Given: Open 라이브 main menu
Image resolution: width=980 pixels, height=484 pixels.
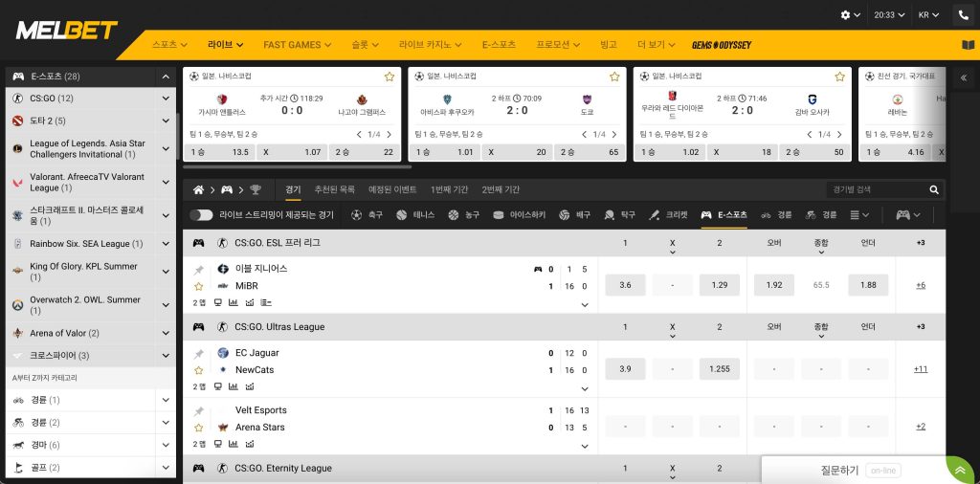Looking at the screenshot, I should (x=226, y=45).
